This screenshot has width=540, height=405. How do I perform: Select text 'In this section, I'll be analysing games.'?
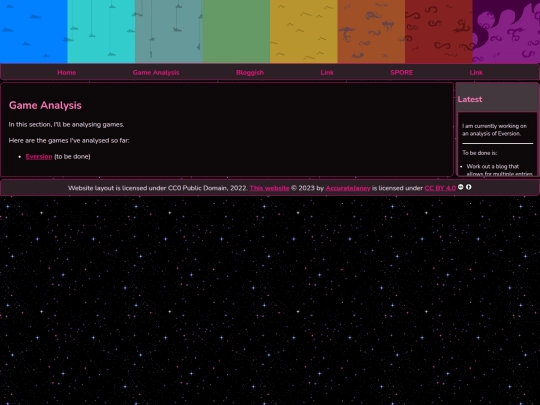tap(66, 124)
